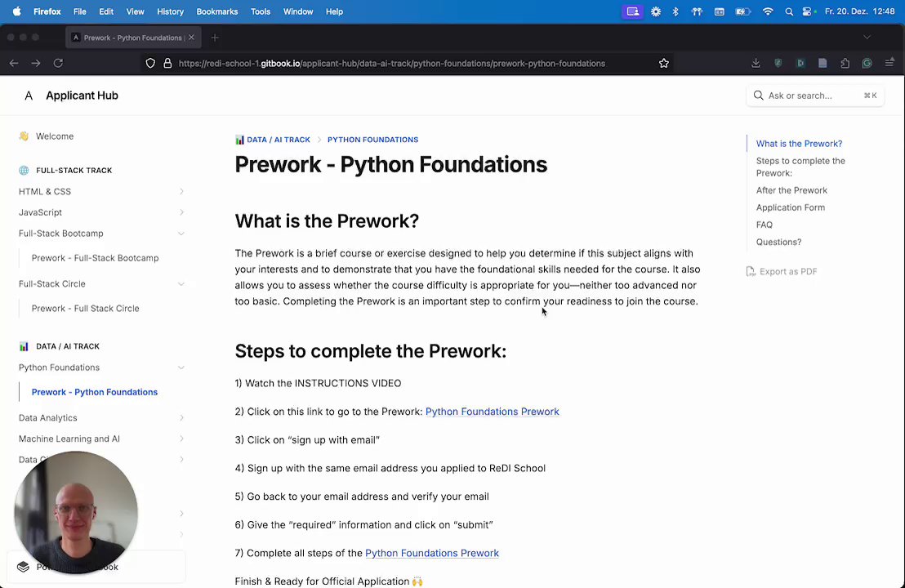Click Export as PDF
The image size is (905, 588).
tap(782, 271)
